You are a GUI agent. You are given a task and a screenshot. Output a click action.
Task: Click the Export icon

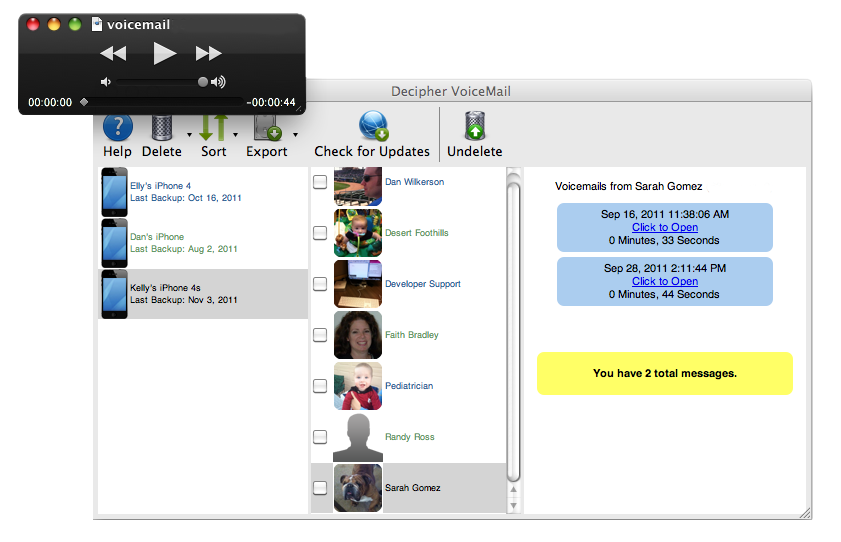(x=267, y=127)
